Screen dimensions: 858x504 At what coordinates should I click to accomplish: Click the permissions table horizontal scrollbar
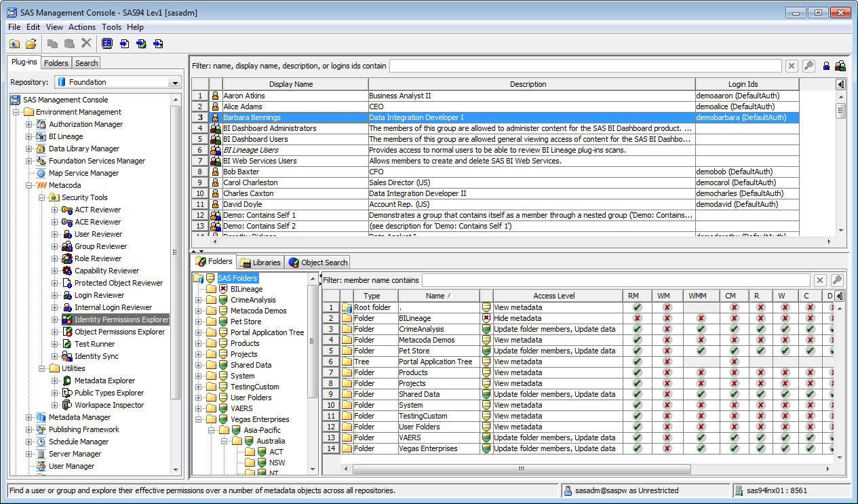click(521, 469)
